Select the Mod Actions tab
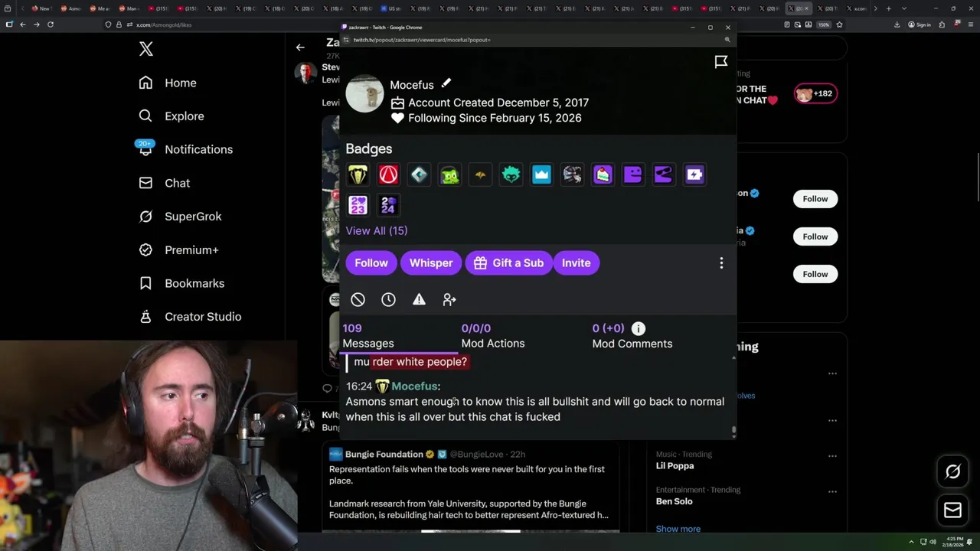The image size is (980, 551). coord(493,336)
